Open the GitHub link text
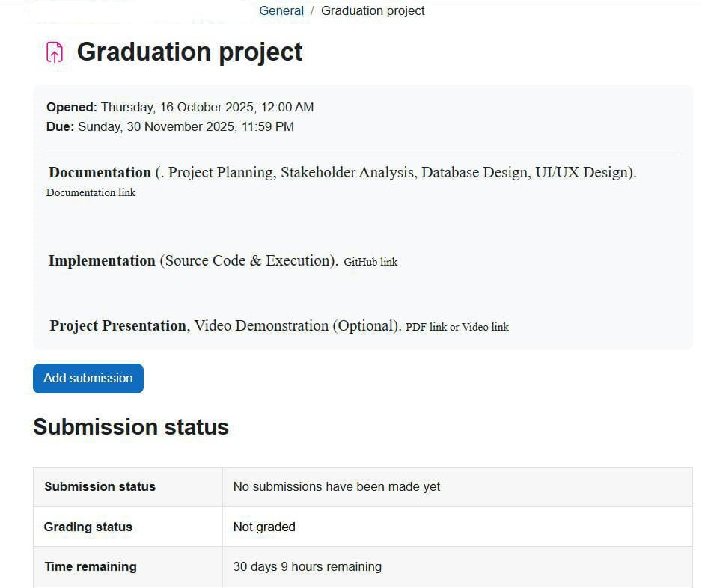Viewport: 702px width, 588px height. point(370,262)
